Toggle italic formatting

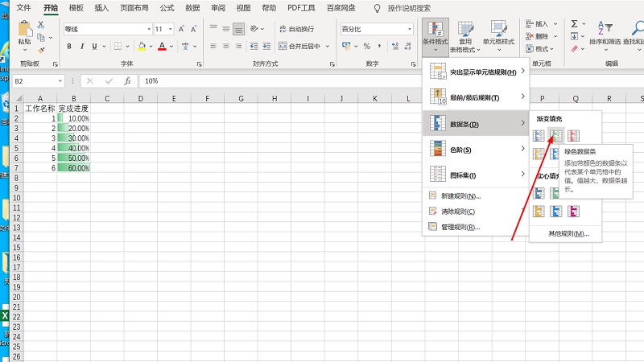tap(80, 46)
